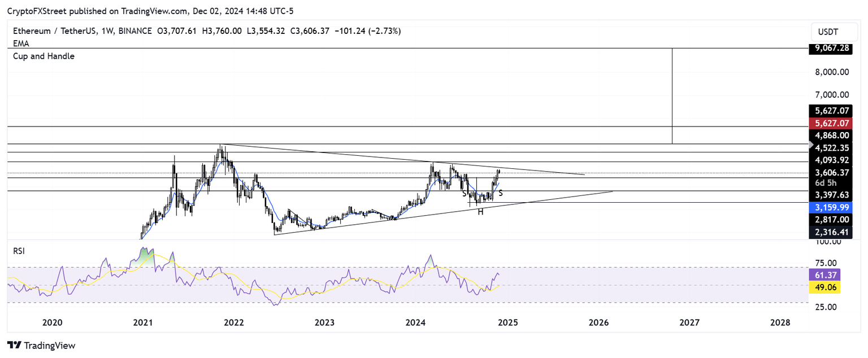Click the 9,067.28 price level label
Image resolution: width=868 pixels, height=358 pixels.
tap(831, 49)
